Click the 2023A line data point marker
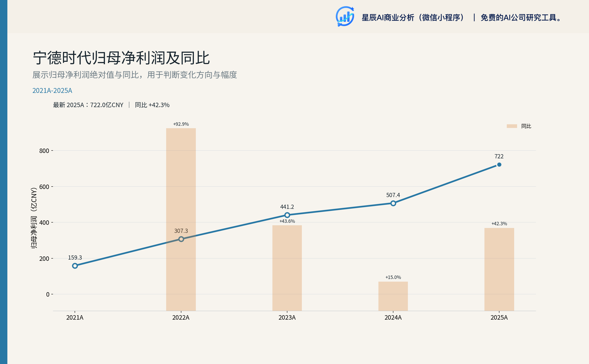This screenshot has height=364, width=589. 287,215
